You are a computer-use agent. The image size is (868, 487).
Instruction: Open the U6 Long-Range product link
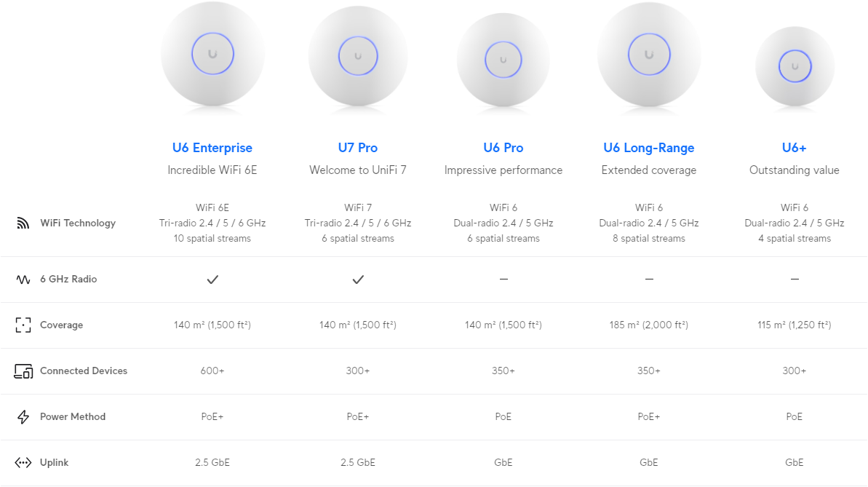pyautogui.click(x=649, y=148)
